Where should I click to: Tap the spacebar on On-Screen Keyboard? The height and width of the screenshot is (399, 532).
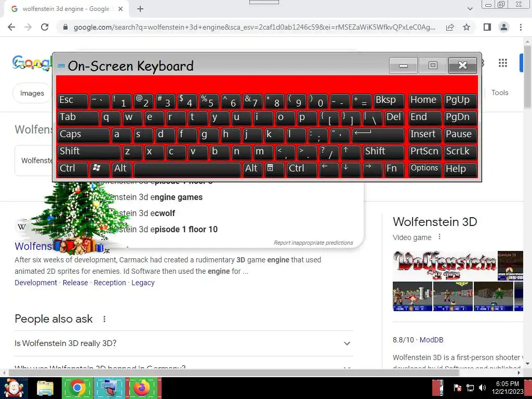coord(187,170)
